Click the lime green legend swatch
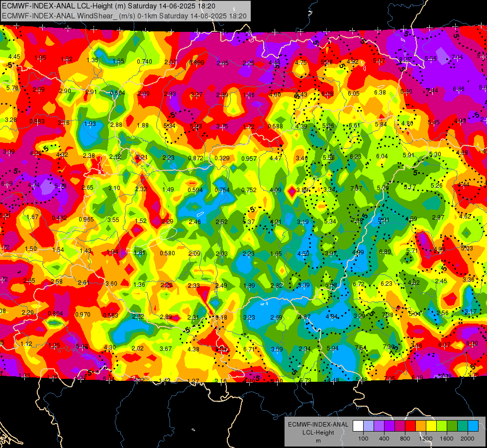Image resolution: width=487 pixels, height=448 pixels. pyautogui.click(x=442, y=426)
